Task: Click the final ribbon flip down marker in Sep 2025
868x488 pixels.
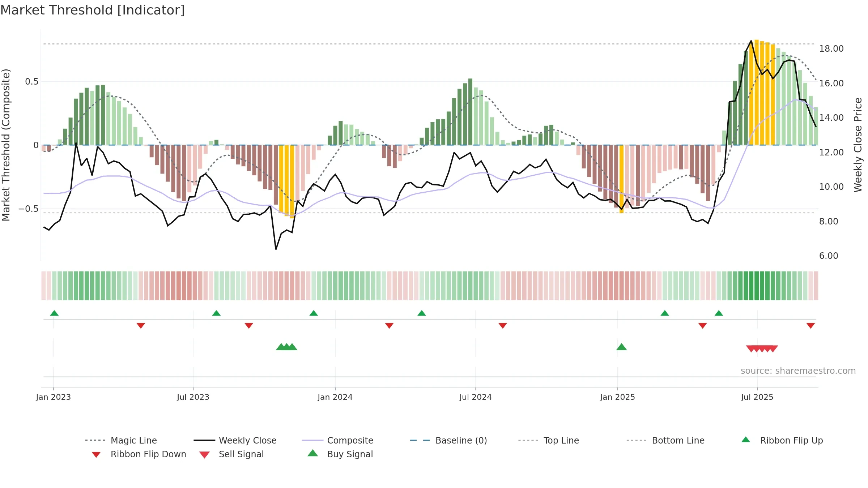Action: click(810, 326)
